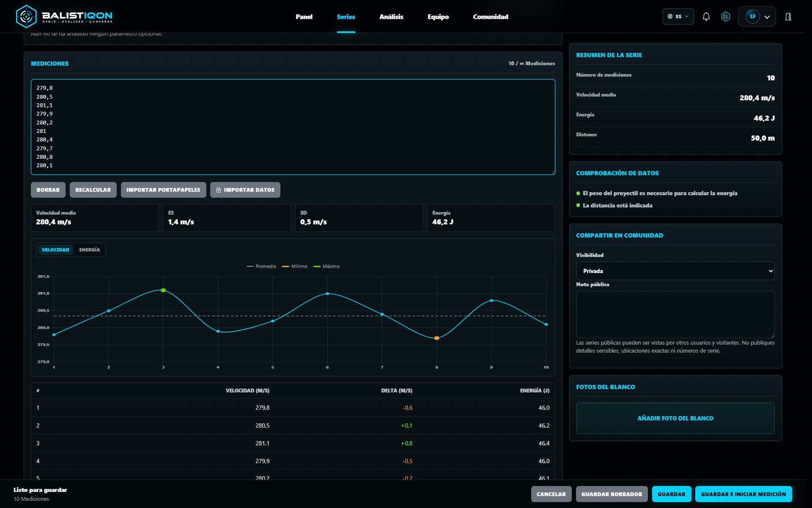Expand the account chevron next to LF
Image resolution: width=812 pixels, height=508 pixels.
767,17
